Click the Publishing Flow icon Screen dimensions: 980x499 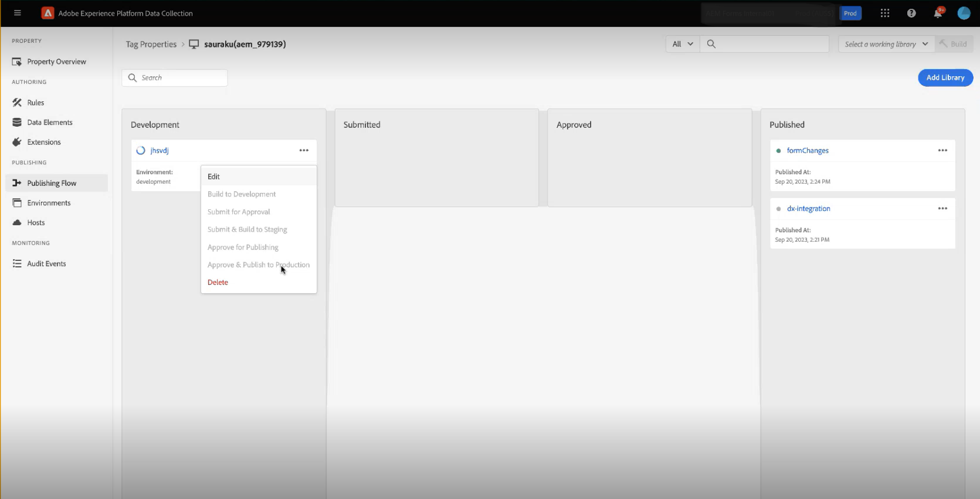click(x=17, y=183)
